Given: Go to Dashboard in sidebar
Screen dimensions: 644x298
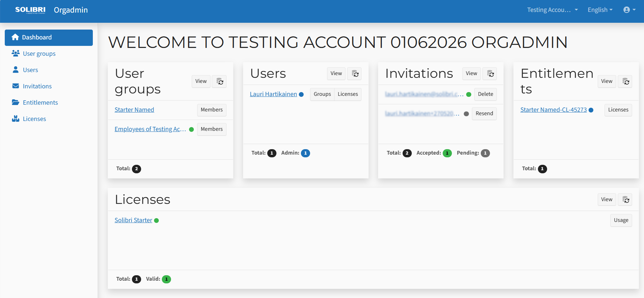Looking at the screenshot, I should 49,37.
